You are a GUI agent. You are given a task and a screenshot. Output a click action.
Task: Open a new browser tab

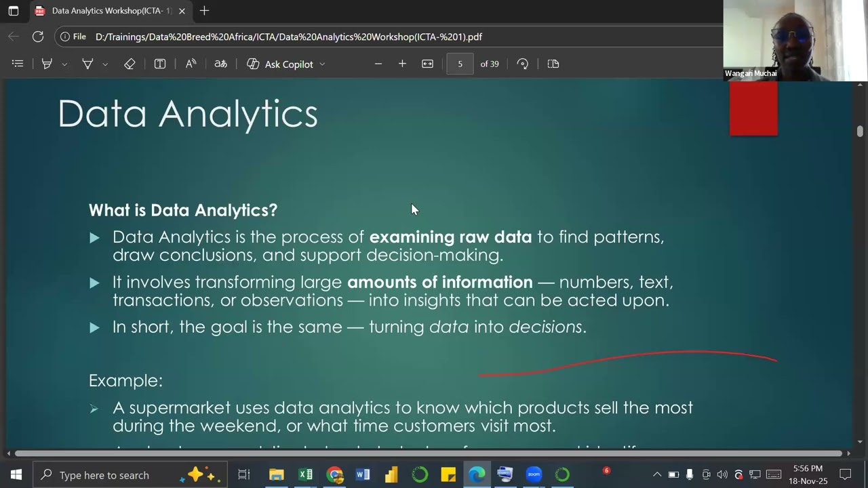(204, 11)
